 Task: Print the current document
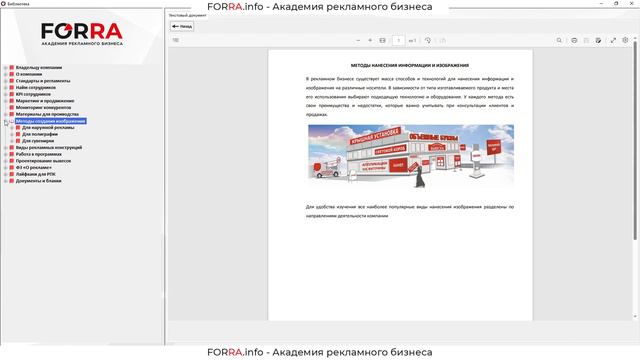pos(574,40)
